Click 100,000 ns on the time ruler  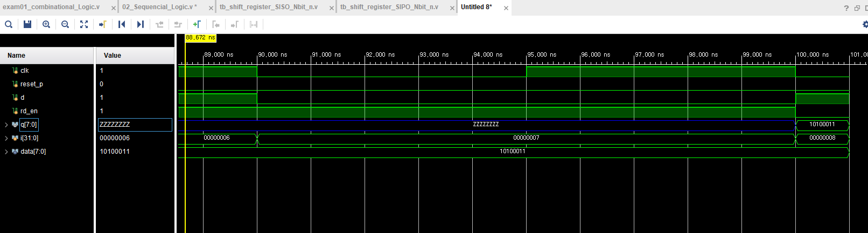[x=813, y=54]
